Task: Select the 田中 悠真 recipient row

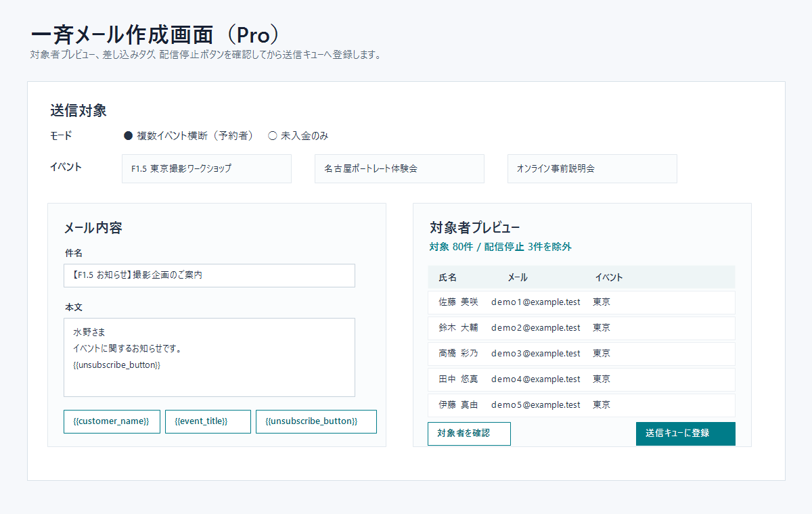Action: pyautogui.click(x=581, y=379)
